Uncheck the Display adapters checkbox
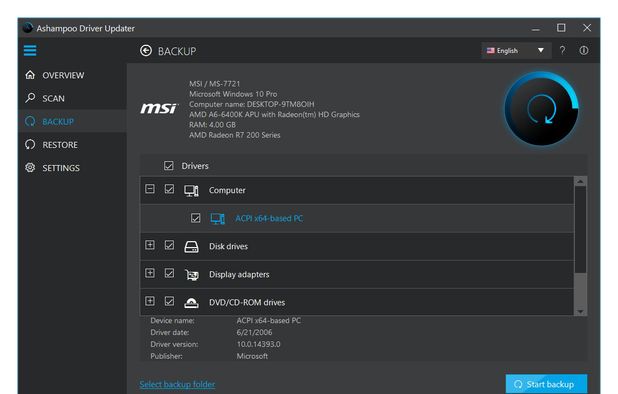618x394 pixels. (169, 273)
